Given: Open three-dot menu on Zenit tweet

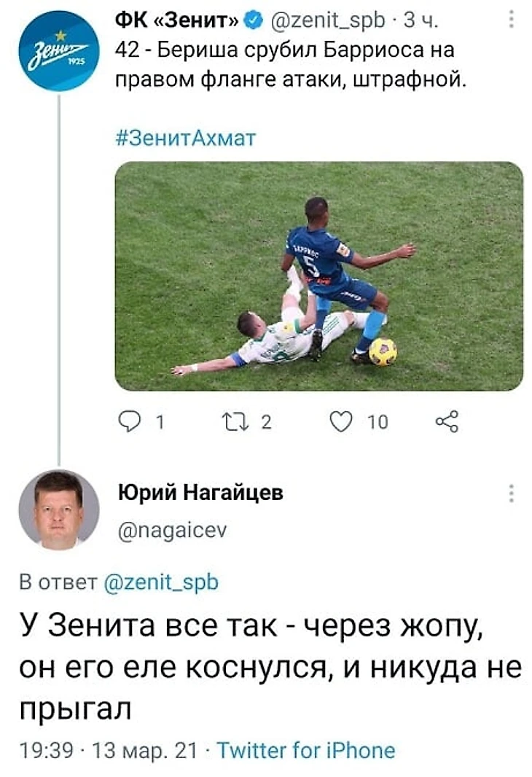Looking at the screenshot, I should click(x=511, y=17).
